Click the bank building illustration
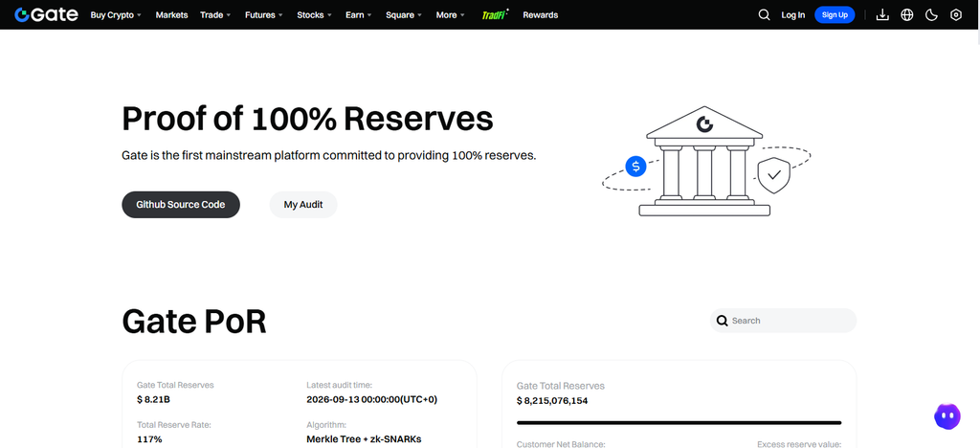980x448 pixels. pos(704,161)
